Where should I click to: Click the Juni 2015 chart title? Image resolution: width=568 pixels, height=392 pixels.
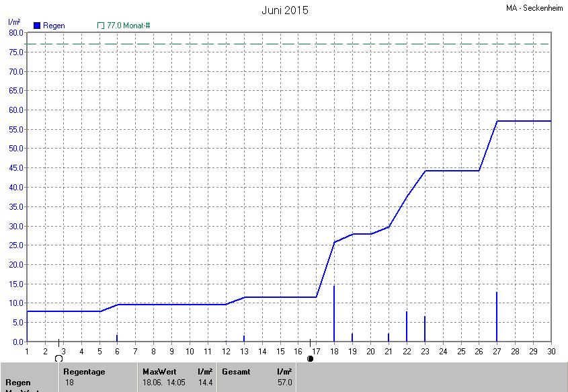284,10
